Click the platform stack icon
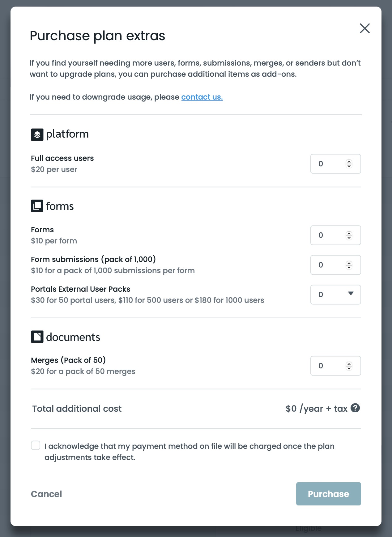 [37, 135]
